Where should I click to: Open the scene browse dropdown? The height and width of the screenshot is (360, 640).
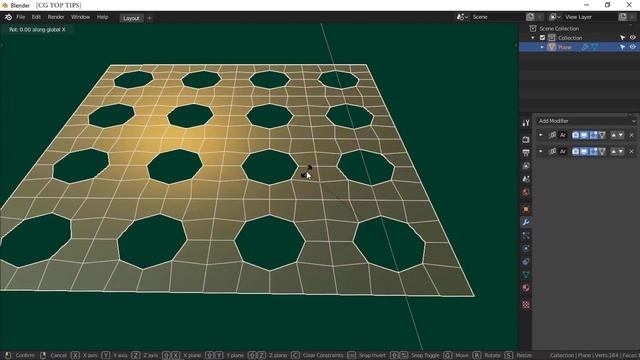[462, 17]
